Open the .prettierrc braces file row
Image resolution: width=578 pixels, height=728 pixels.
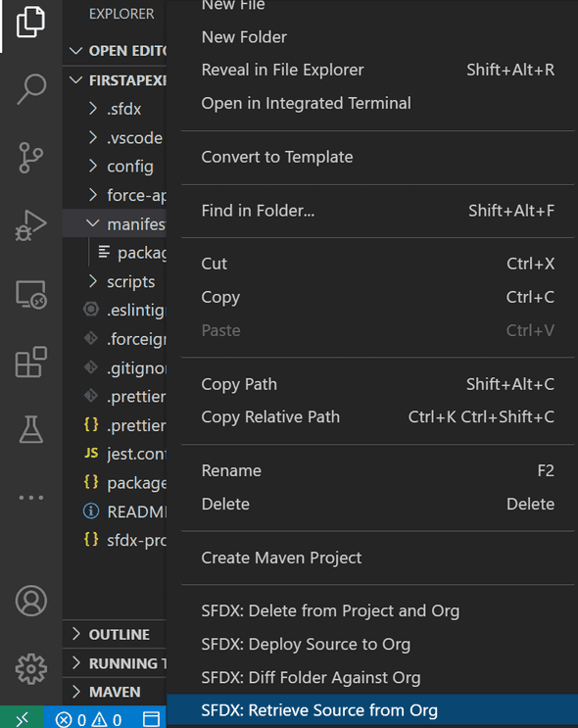[115, 425]
